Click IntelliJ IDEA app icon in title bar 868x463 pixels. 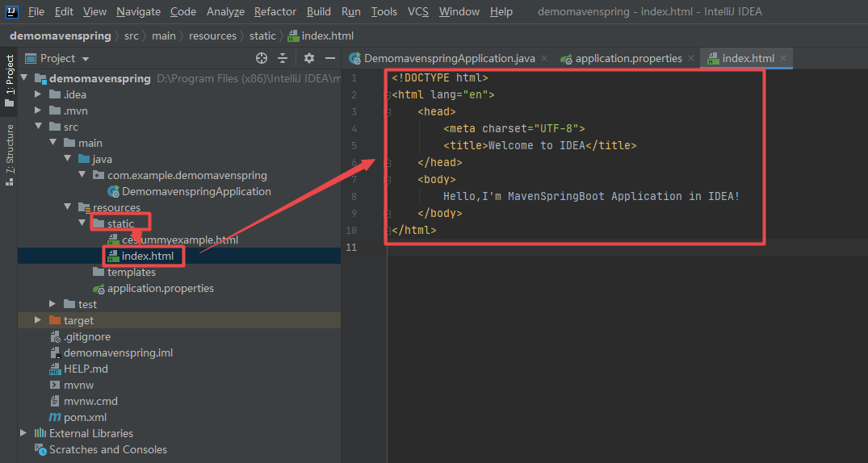coord(12,11)
